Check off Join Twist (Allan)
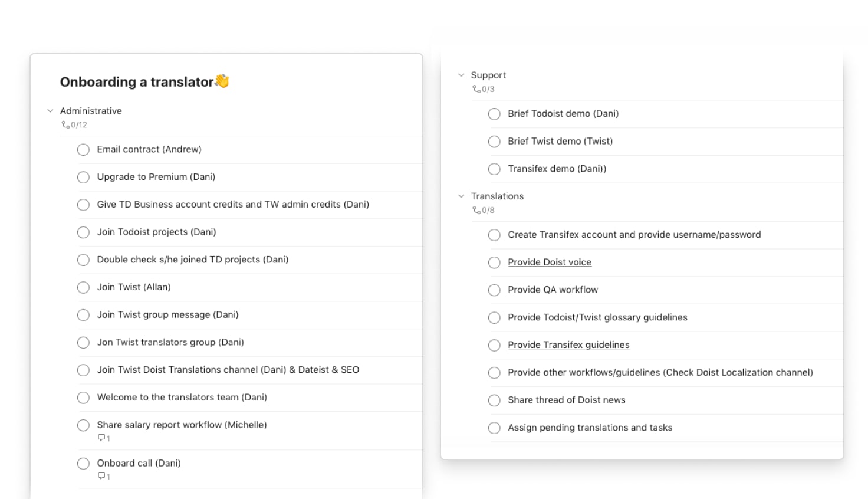Screen dimensions: 868x499 pos(83,287)
